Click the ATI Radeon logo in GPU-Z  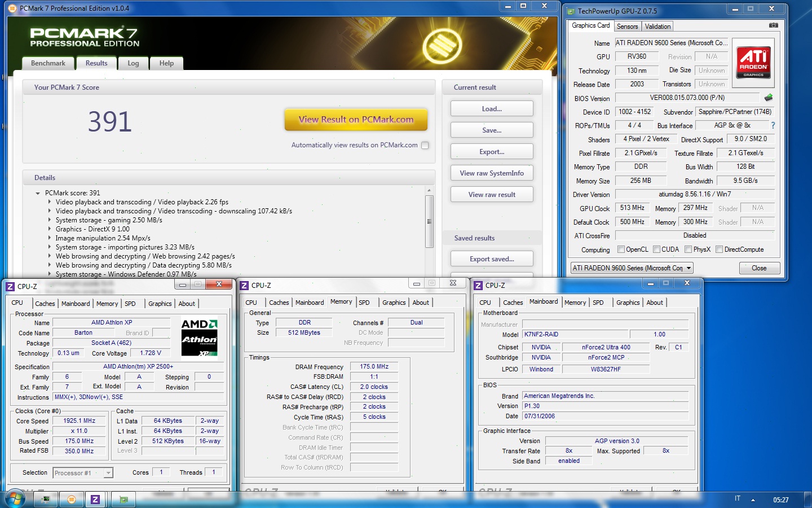(754, 62)
